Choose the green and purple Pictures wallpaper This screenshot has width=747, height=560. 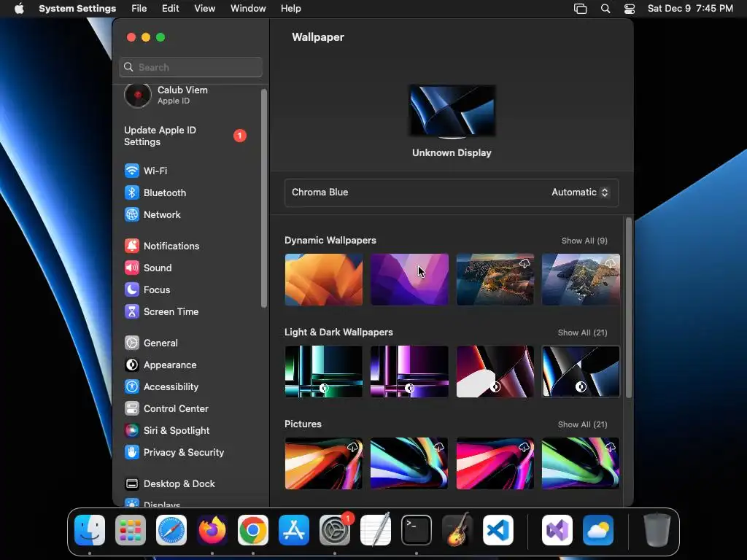pyautogui.click(x=581, y=463)
